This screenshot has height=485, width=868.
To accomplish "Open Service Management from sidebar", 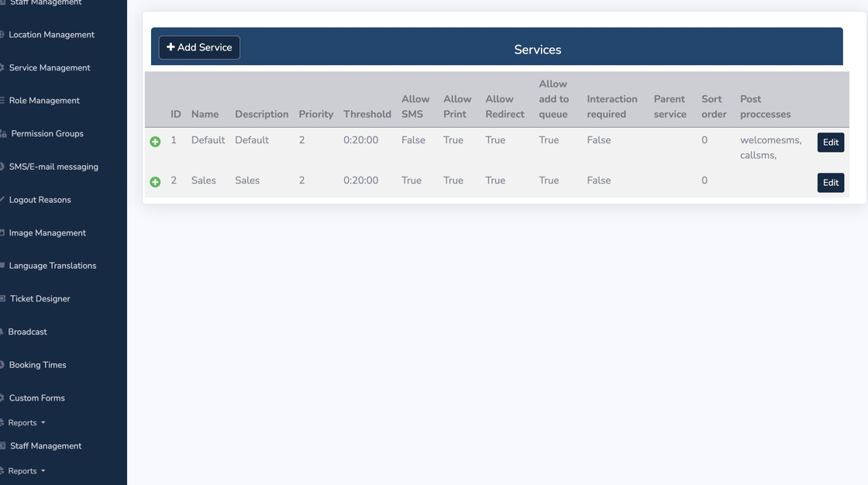I will (x=50, y=68).
